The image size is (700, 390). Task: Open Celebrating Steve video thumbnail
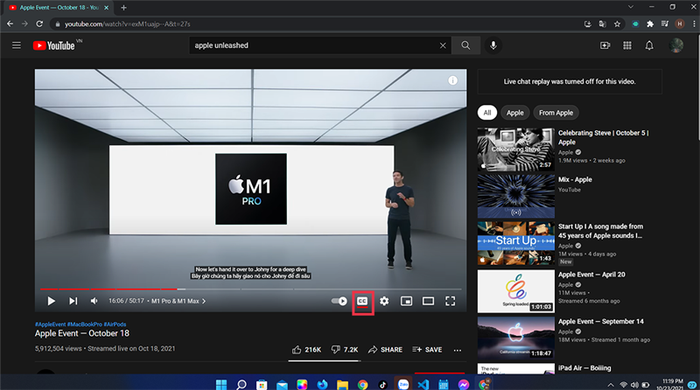(x=516, y=149)
